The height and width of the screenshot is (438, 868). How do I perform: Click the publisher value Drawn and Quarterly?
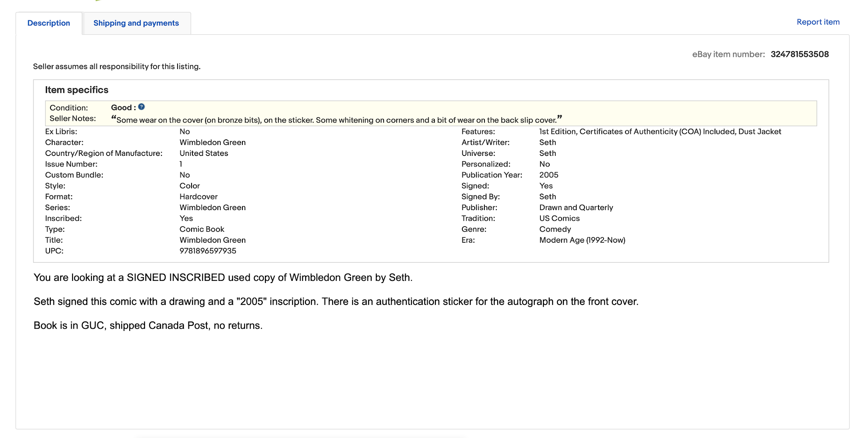pos(576,208)
